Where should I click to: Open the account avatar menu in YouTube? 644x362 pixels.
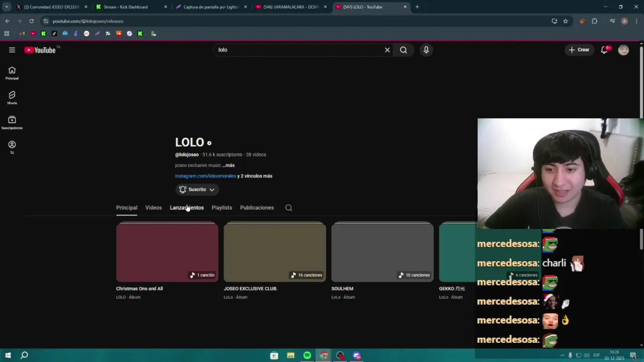point(623,50)
